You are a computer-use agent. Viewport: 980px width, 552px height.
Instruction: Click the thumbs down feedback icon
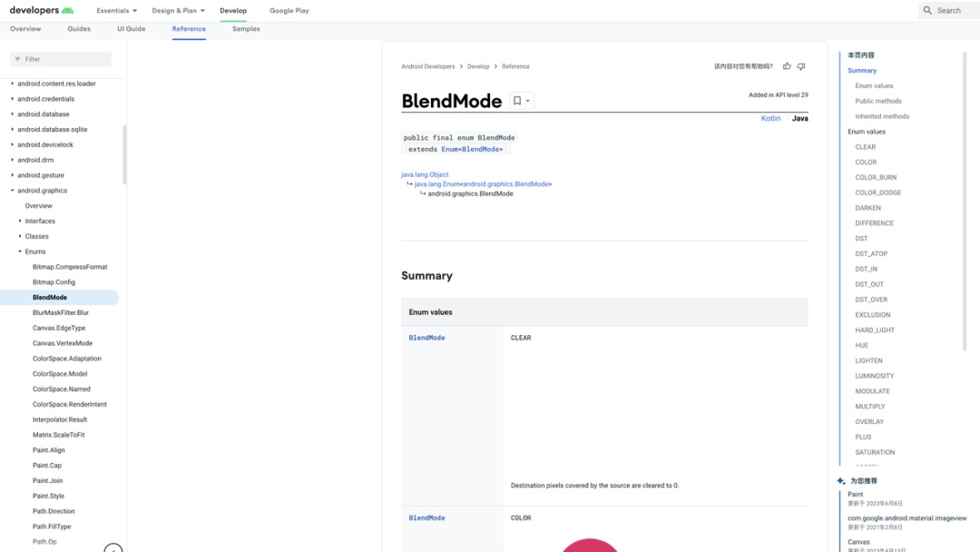tap(800, 66)
